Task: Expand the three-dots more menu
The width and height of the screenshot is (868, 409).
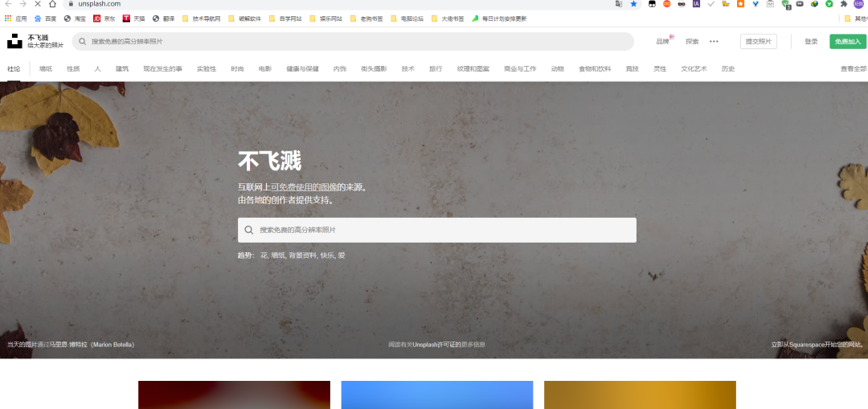Action: point(714,42)
